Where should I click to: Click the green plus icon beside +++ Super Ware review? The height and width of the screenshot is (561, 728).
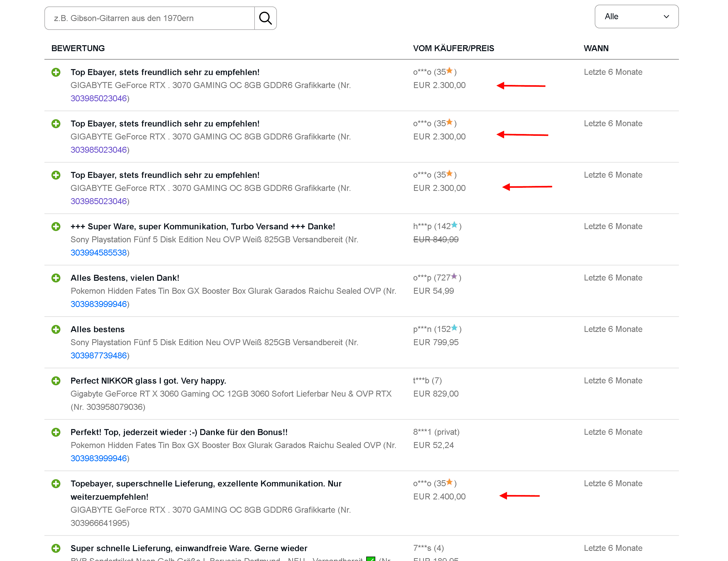click(56, 227)
